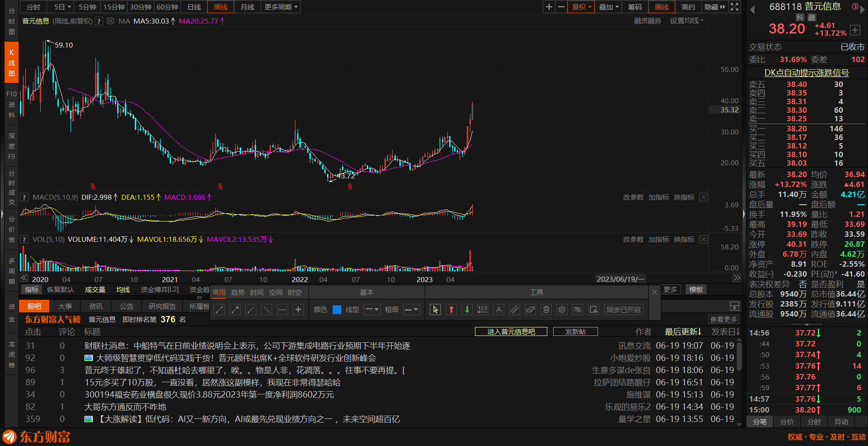The image size is (868, 446).
Task: Select the text annotation tool
Action: 498,310
